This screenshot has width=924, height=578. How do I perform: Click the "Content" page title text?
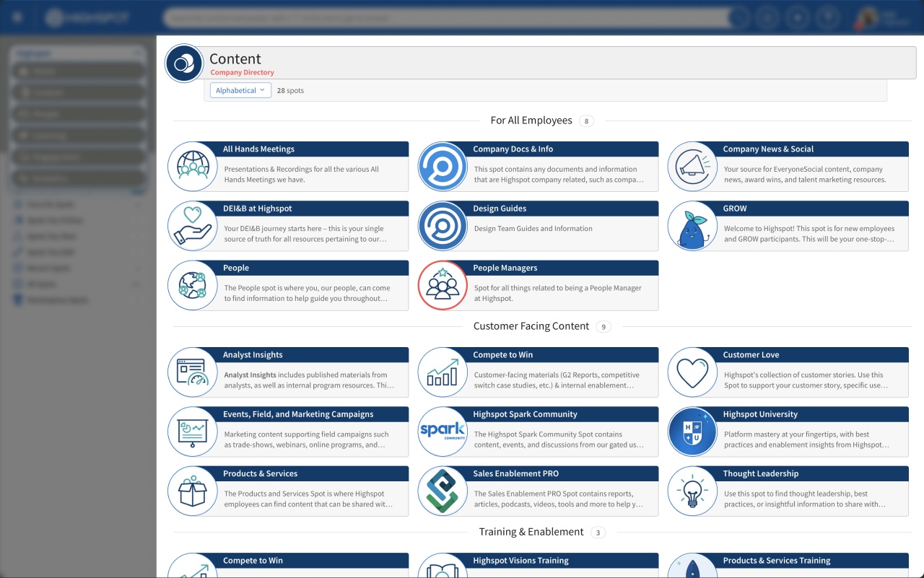pyautogui.click(x=235, y=59)
